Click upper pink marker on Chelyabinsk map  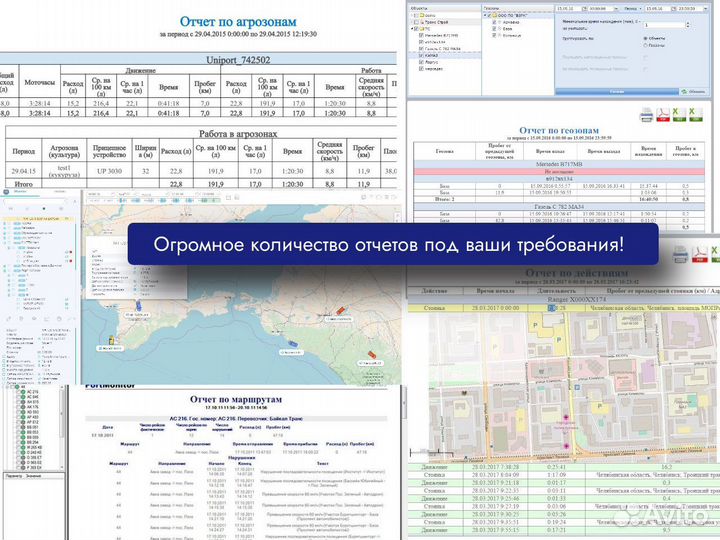566,417
